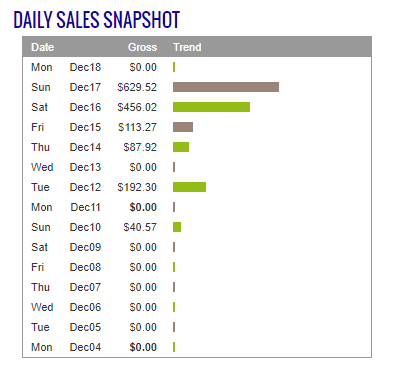Click the green Sat Dec16 trend bar

click(x=211, y=107)
